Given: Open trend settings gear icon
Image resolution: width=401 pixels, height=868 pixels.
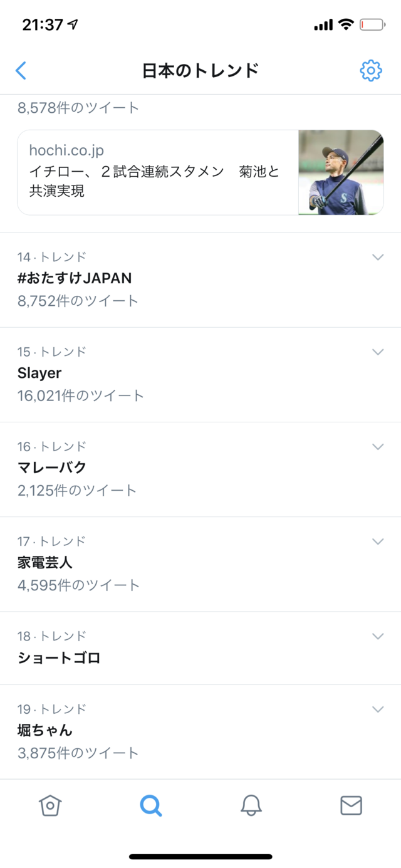Looking at the screenshot, I should pos(371,71).
